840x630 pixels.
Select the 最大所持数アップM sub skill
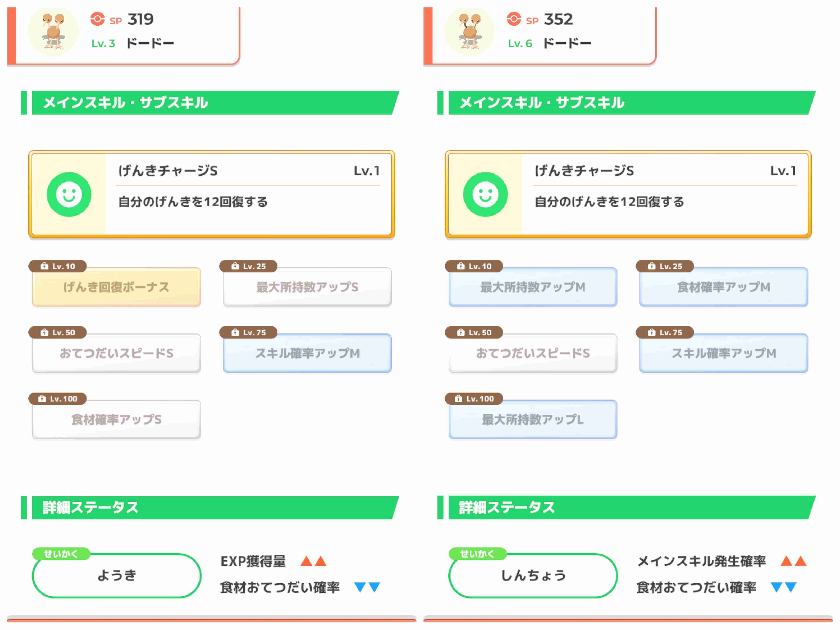533,287
